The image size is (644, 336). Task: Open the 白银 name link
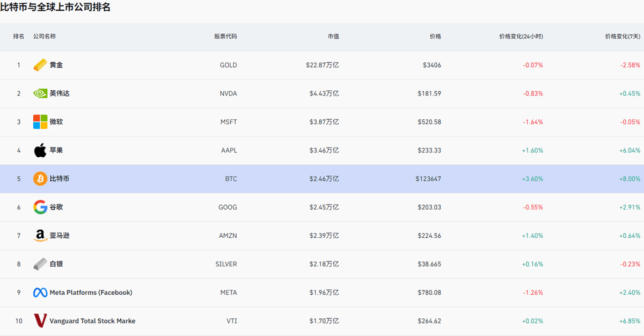(x=56, y=264)
